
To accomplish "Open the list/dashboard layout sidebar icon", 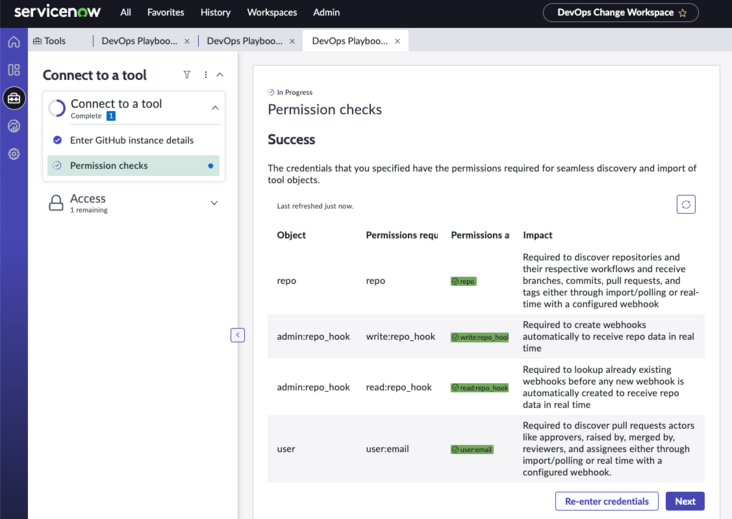I will tap(14, 70).
